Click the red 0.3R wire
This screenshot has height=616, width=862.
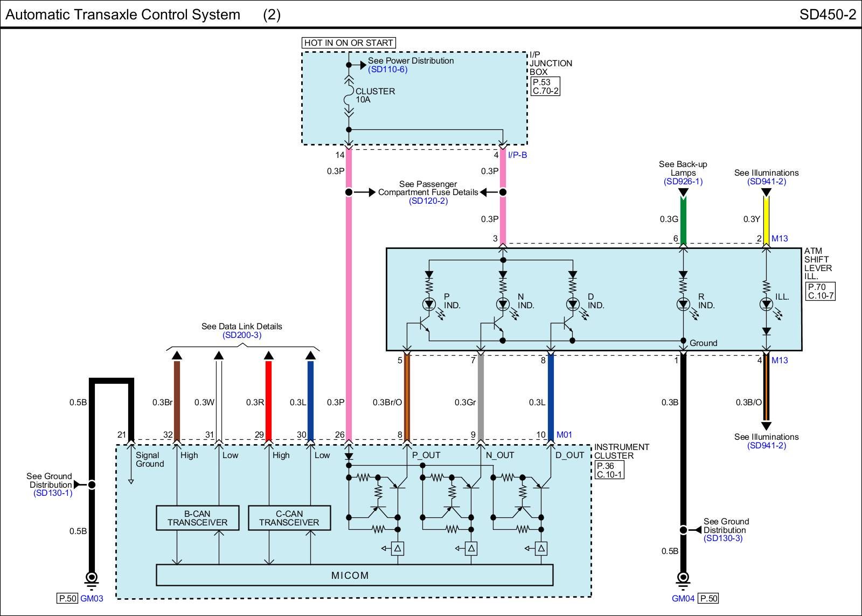[268, 402]
